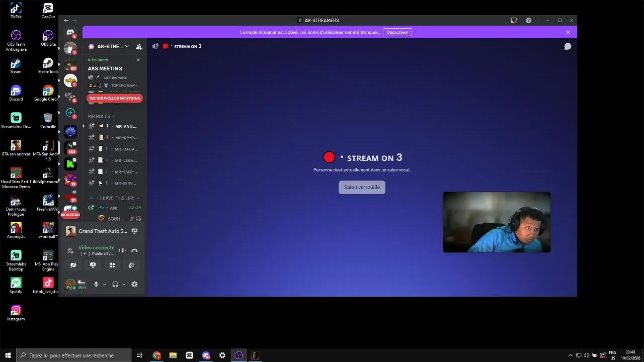This screenshot has width=644, height=362.
Task: Click Vidéo connectée status text
Action: pyautogui.click(x=96, y=247)
